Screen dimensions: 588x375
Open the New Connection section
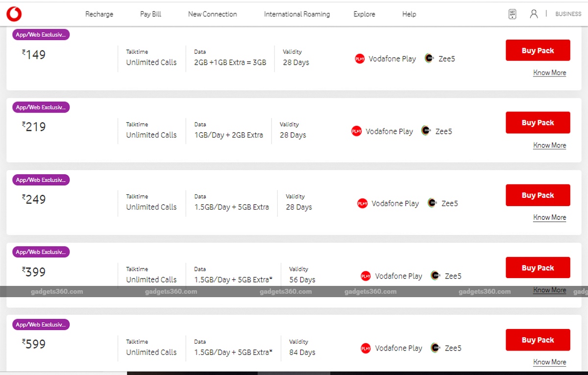click(x=212, y=14)
